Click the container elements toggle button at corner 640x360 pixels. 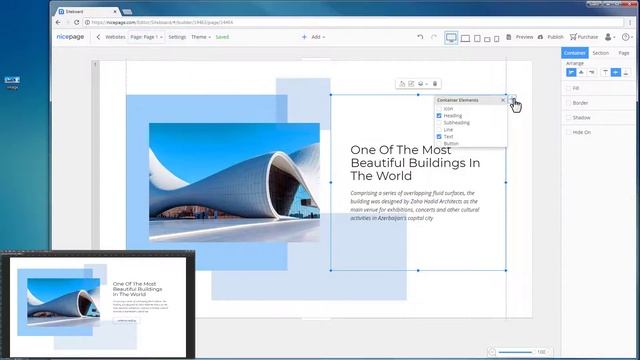[x=513, y=98]
